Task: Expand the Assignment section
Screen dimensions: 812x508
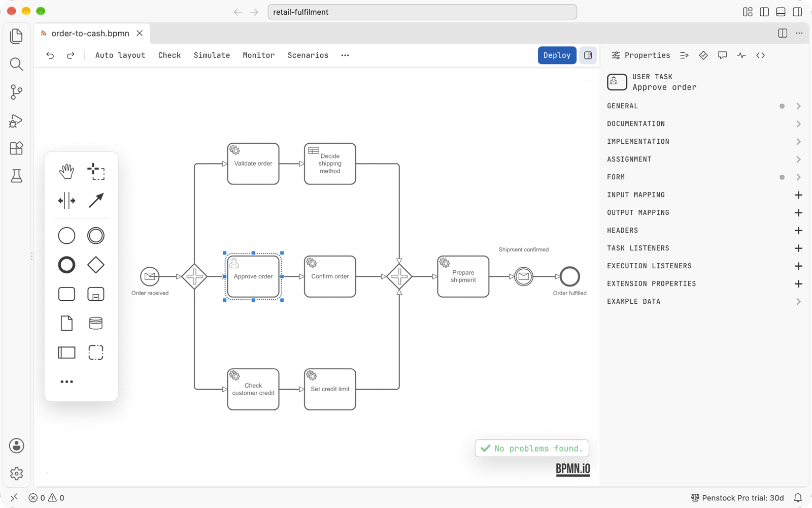Action: click(704, 160)
